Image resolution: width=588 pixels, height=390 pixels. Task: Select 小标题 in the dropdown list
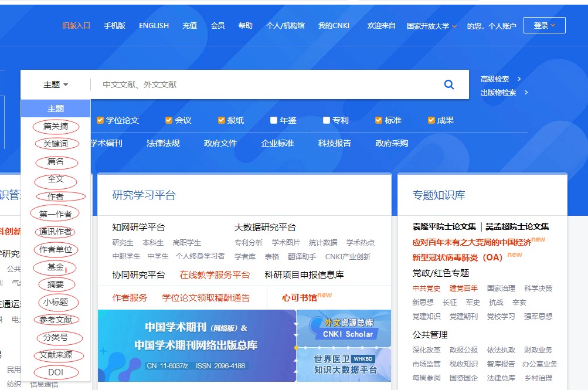pyautogui.click(x=56, y=302)
